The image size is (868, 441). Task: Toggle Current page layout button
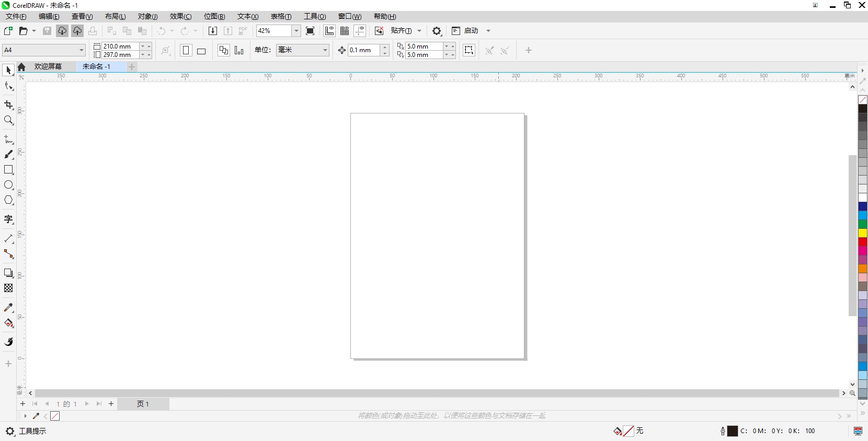[x=239, y=50]
